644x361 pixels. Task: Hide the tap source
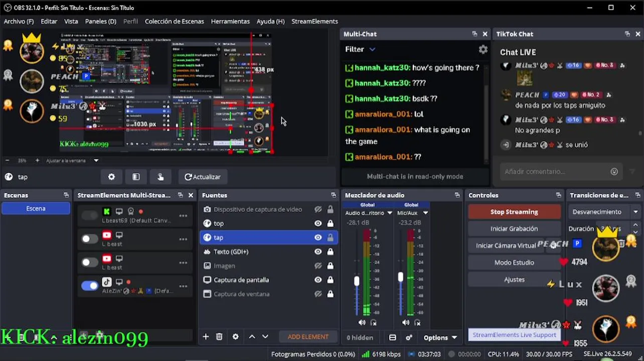(318, 237)
